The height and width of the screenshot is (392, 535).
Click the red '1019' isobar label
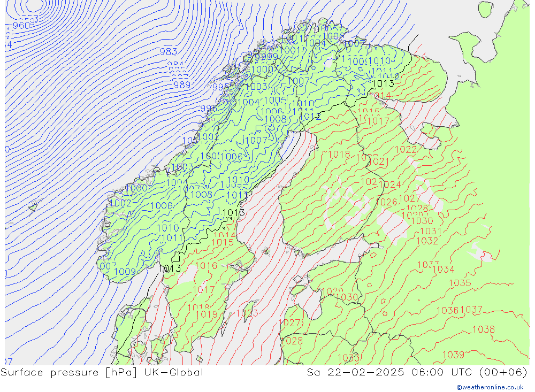pyautogui.click(x=207, y=314)
